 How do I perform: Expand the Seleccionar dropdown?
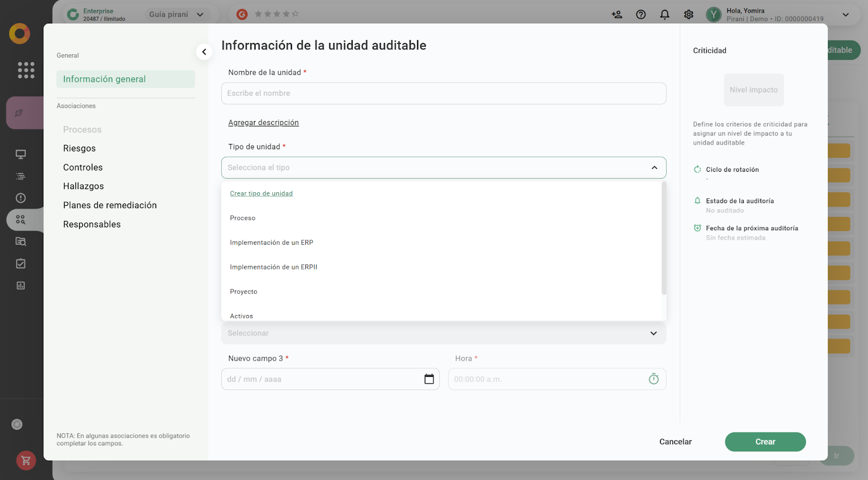pos(653,333)
